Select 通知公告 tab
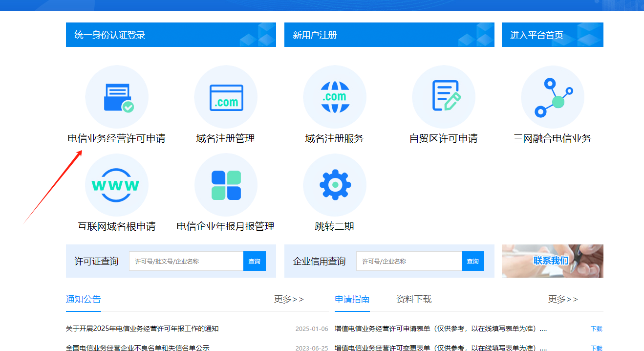This screenshot has width=644, height=351. [x=84, y=299]
